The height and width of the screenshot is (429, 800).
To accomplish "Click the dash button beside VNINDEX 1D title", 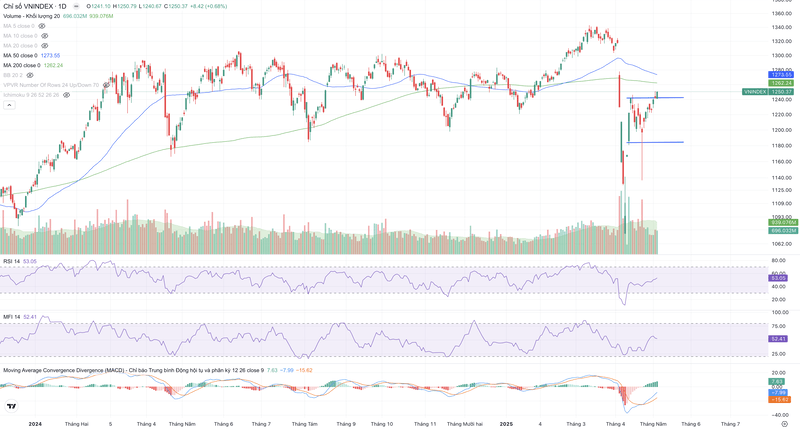I will 76,6.
